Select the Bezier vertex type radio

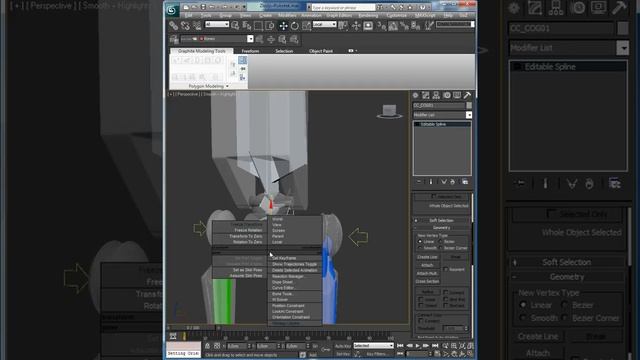[x=440, y=242]
